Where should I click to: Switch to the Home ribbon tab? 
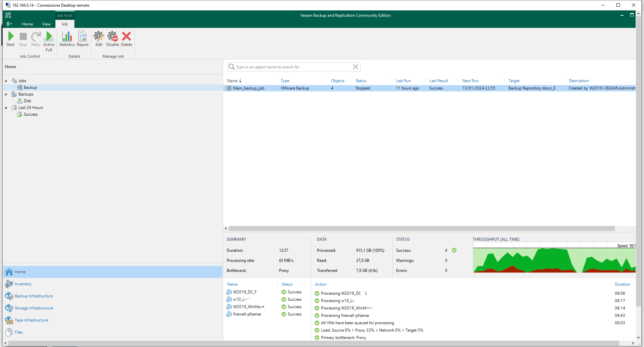27,24
